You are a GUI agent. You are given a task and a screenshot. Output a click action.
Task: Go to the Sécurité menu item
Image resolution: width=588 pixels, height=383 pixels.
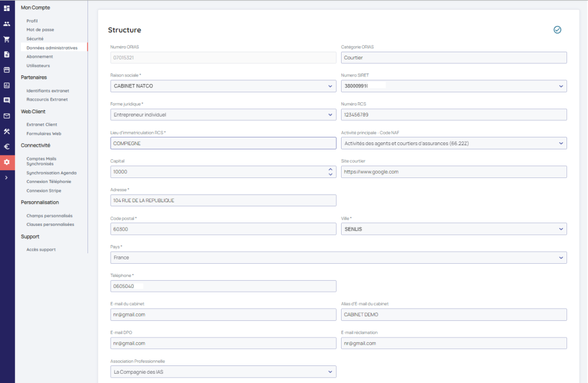coord(35,39)
